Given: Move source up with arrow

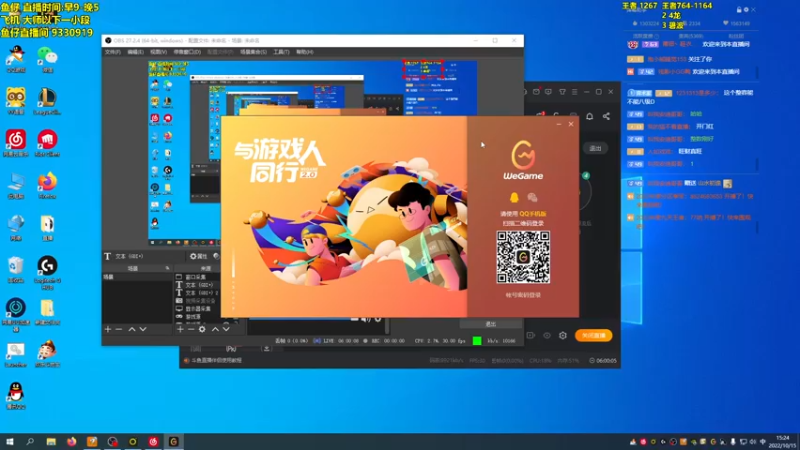Looking at the screenshot, I should pos(215,330).
